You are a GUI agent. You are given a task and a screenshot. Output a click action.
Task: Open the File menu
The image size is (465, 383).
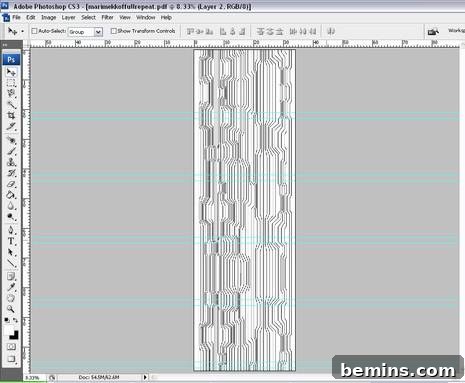point(17,17)
